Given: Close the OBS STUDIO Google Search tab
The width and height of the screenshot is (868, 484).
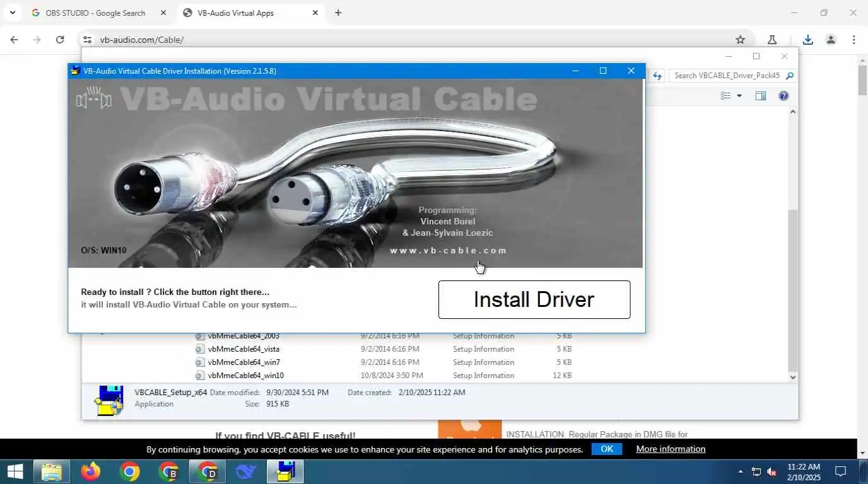Looking at the screenshot, I should pos(163,13).
